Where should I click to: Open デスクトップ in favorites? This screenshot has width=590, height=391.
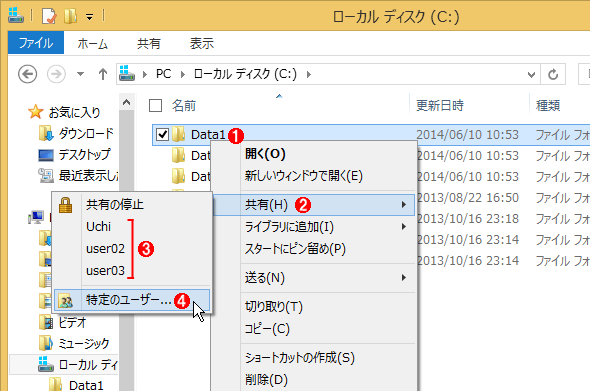click(x=85, y=155)
